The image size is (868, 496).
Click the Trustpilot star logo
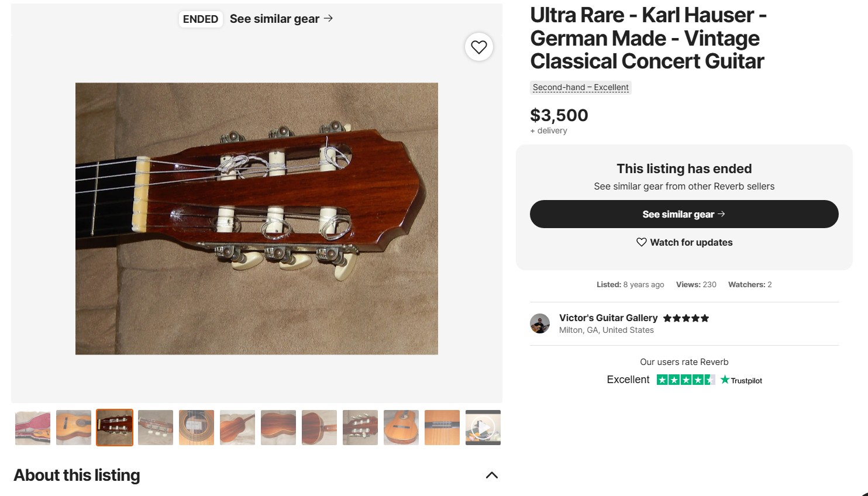point(725,380)
